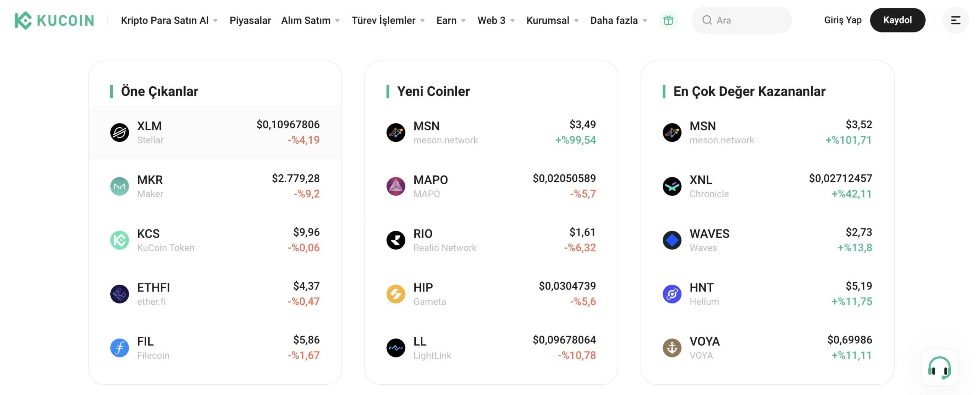The width and height of the screenshot is (980, 395).
Task: Click the Giriş Yap link
Action: click(x=843, y=20)
